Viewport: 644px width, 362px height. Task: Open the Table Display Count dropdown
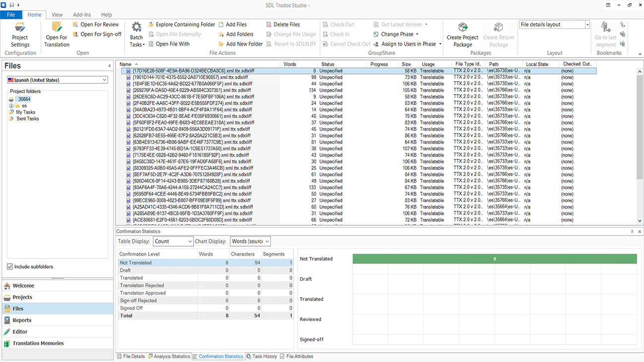[x=173, y=241]
